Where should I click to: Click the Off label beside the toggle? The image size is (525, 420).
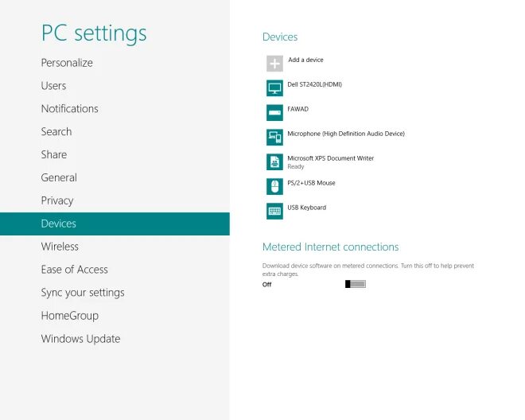266,284
